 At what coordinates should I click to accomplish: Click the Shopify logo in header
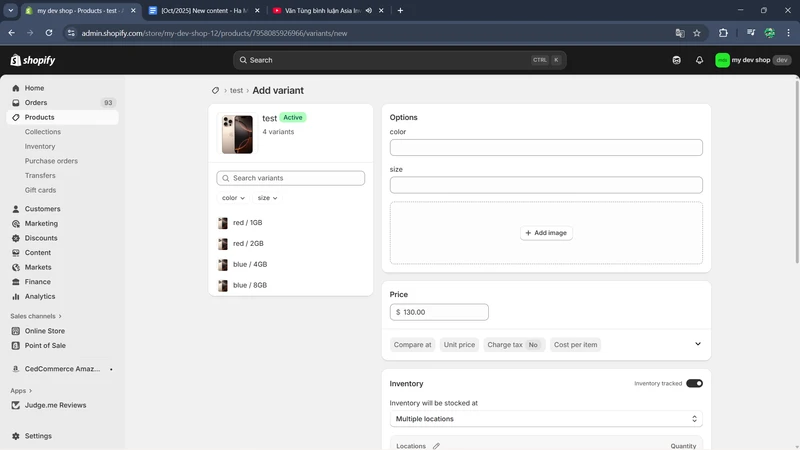pos(33,60)
